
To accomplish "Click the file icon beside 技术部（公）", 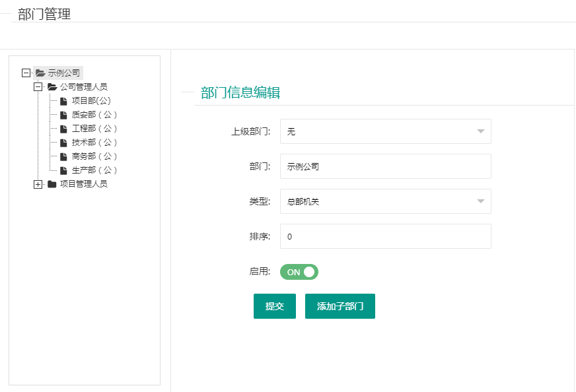I will [x=63, y=143].
